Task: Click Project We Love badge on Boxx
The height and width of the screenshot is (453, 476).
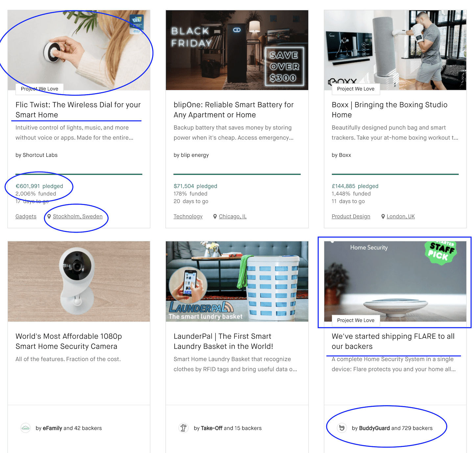Action: 356,89
